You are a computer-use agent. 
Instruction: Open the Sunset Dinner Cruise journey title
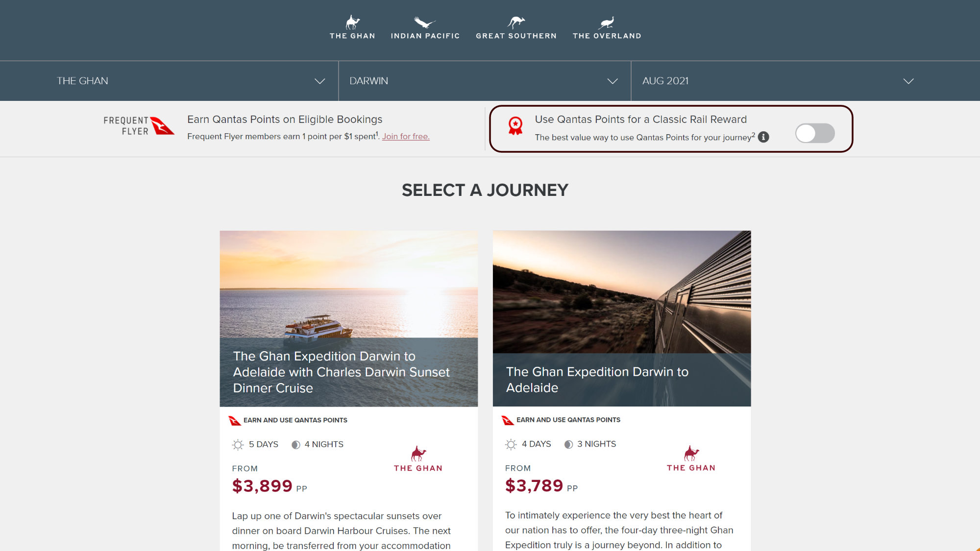tap(341, 372)
